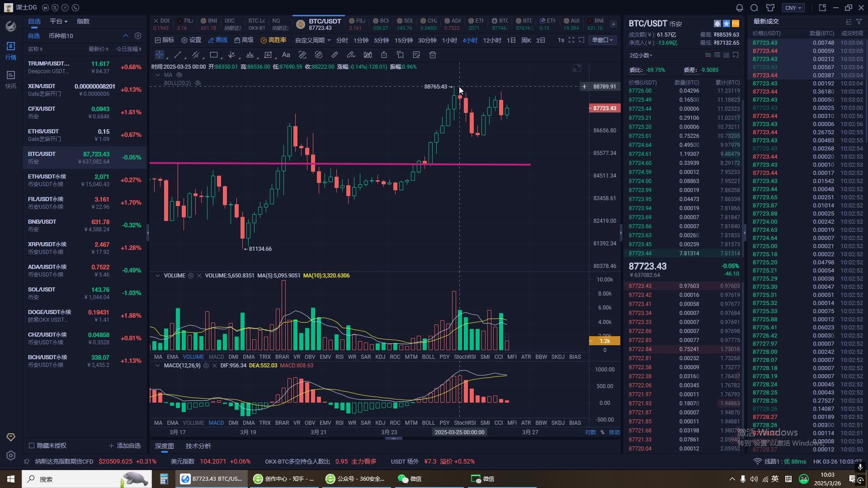Viewport: 868px width, 488px height.
Task: Open the settings gear in left sidebar
Action: coord(11,455)
